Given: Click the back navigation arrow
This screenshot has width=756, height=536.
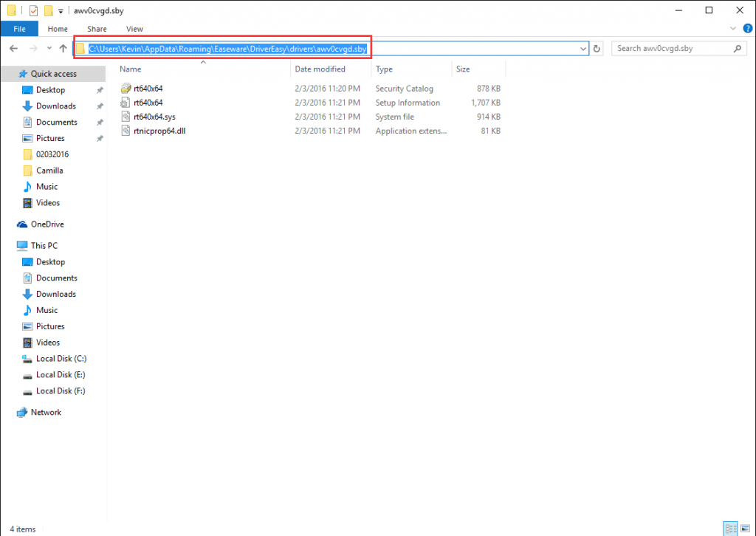Looking at the screenshot, I should point(13,47).
